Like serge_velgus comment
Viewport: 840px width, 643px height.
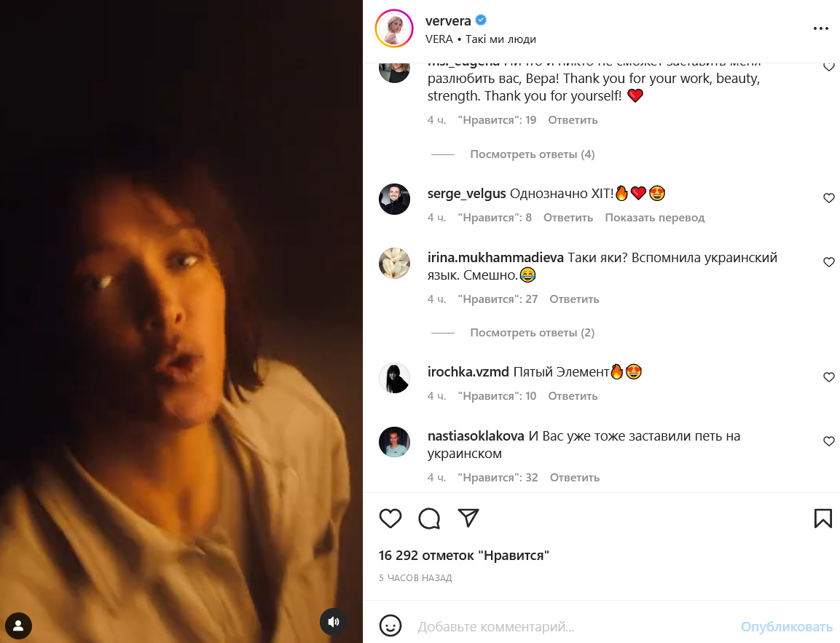[829, 198]
